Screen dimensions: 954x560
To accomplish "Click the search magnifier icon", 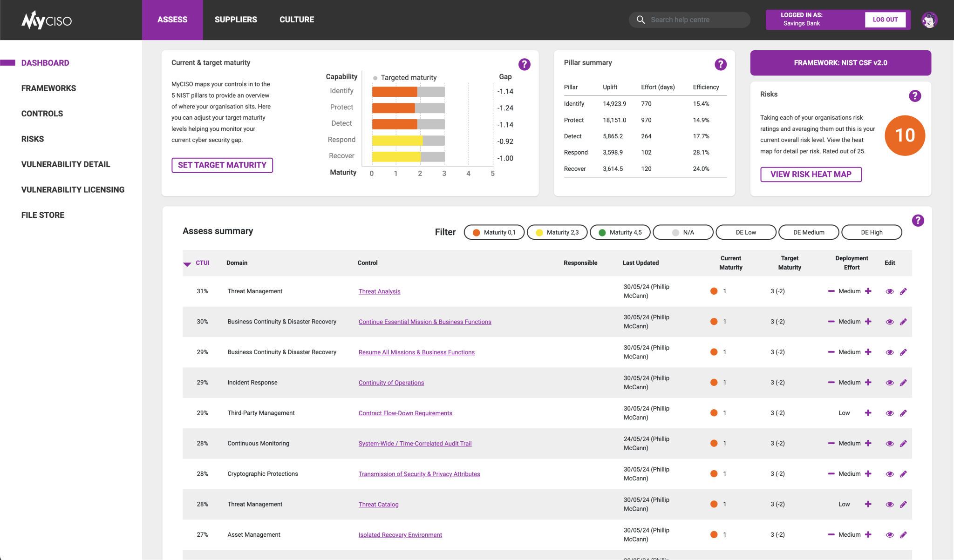I will pyautogui.click(x=641, y=20).
